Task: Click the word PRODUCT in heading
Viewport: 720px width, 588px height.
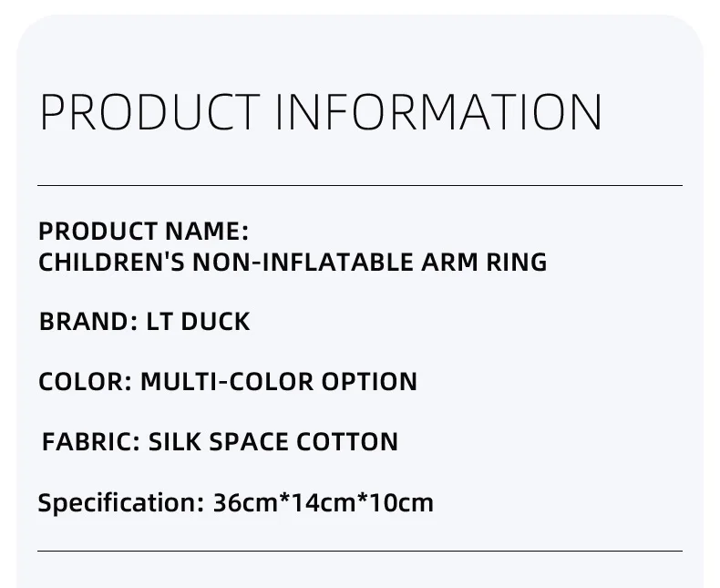Action: (150, 112)
